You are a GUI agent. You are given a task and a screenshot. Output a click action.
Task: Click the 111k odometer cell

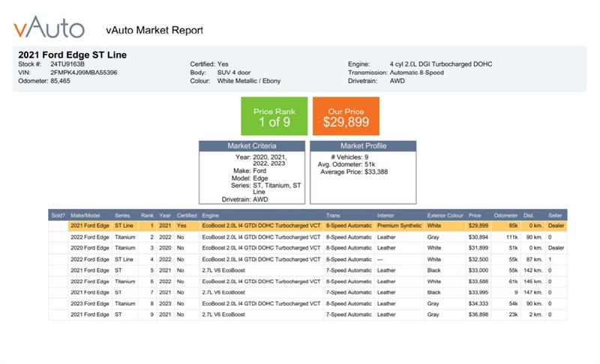coord(511,237)
